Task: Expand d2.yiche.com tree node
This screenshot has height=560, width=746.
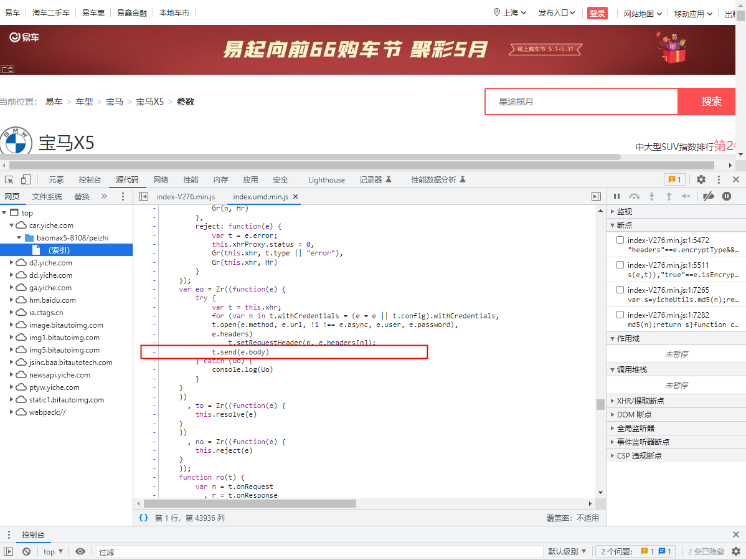Action: coord(11,263)
